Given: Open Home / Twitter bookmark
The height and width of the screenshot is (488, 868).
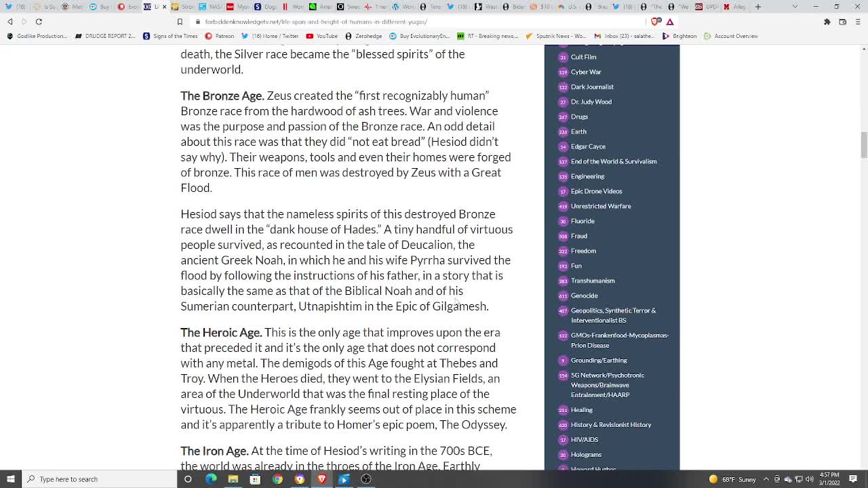Looking at the screenshot, I should tap(270, 36).
